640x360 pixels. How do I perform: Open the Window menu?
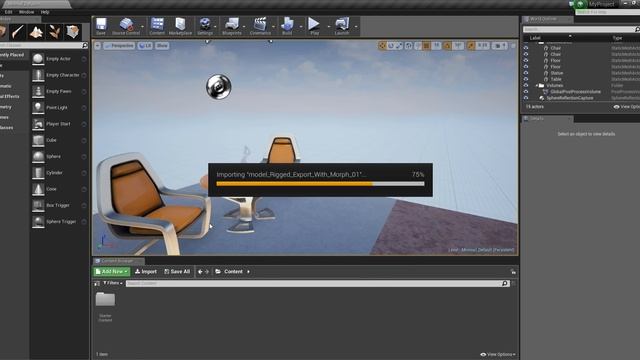pos(27,12)
